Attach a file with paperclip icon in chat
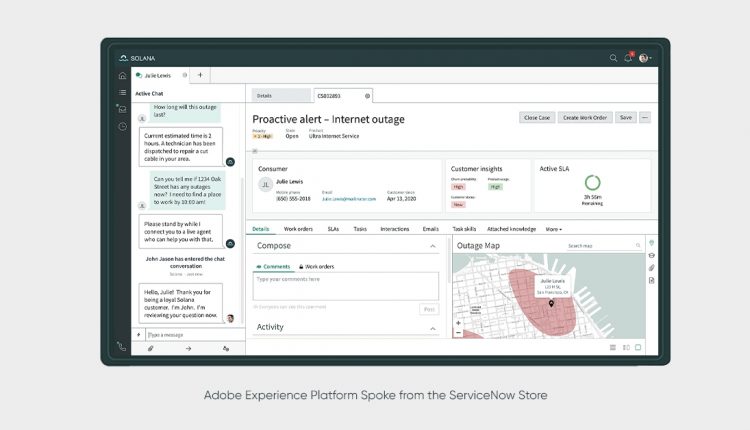 pyautogui.click(x=150, y=349)
